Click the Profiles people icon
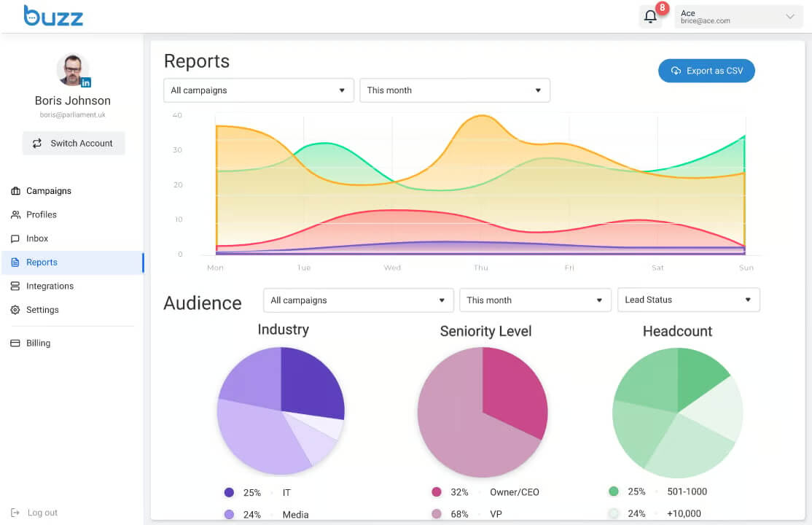This screenshot has width=812, height=525. point(15,214)
